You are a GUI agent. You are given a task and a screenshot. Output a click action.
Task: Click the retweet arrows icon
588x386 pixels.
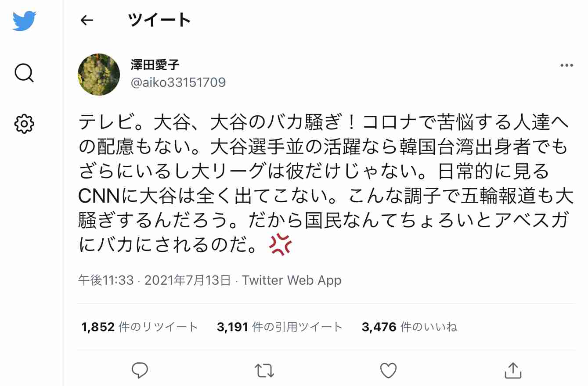[264, 370]
